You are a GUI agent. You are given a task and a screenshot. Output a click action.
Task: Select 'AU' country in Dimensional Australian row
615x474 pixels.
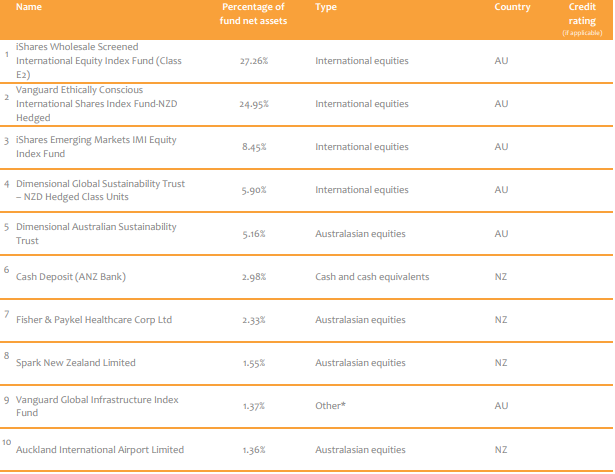click(501, 234)
